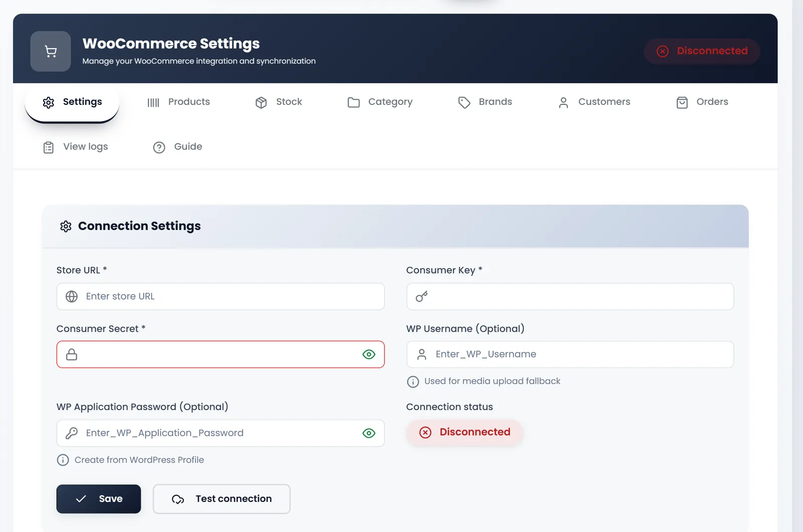803x532 pixels.
Task: Focus the Consumer Secret input field
Action: pyautogui.click(x=220, y=354)
